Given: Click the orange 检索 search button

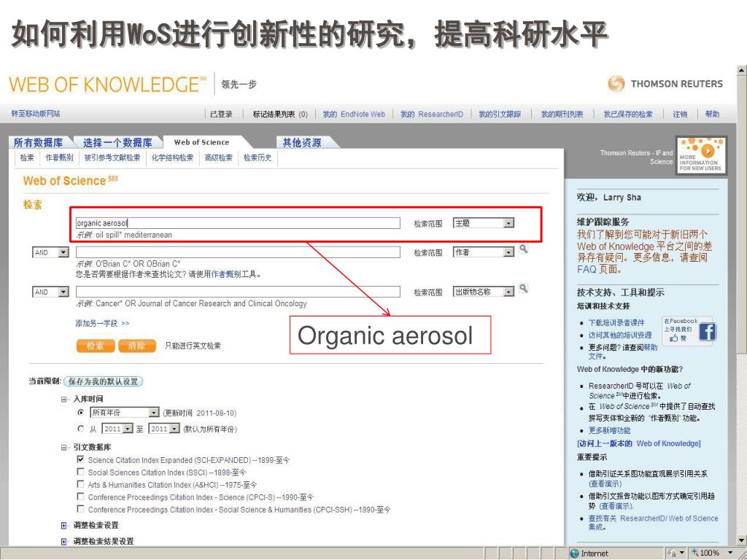Looking at the screenshot, I should click(96, 346).
